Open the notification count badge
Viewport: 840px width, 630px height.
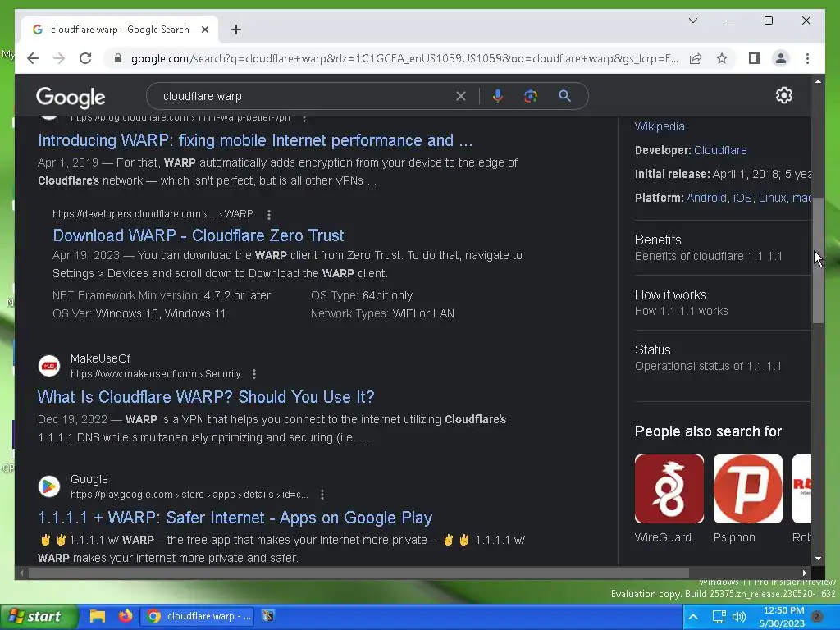click(x=817, y=617)
